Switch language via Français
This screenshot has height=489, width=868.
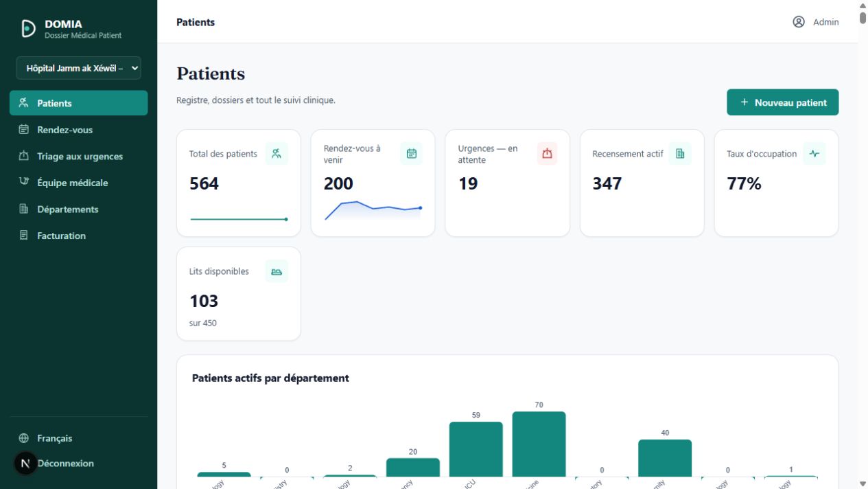(55, 438)
